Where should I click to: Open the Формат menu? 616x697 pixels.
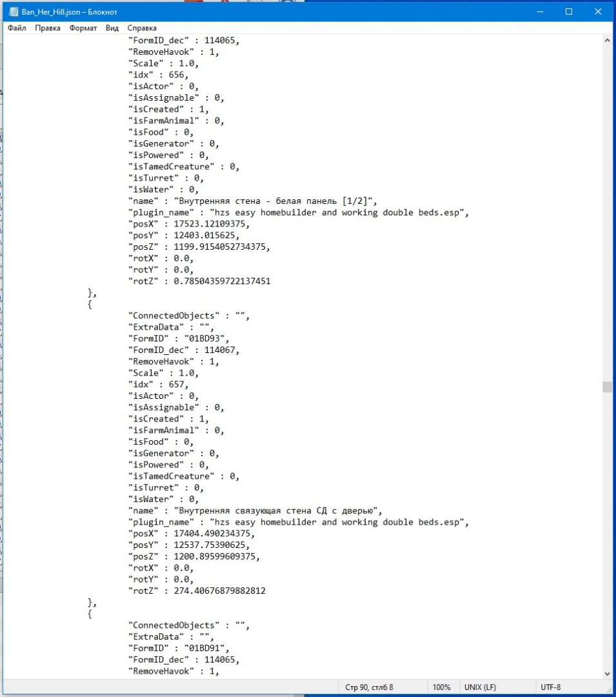click(x=83, y=28)
